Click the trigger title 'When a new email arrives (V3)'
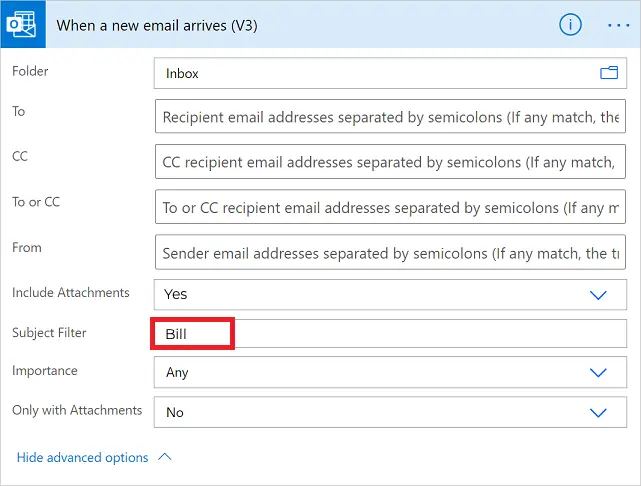Viewport: 641px width, 486px height. point(157,25)
